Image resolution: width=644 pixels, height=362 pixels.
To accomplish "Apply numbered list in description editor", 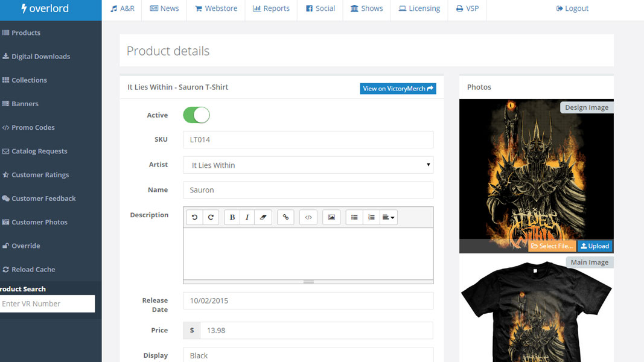I will [x=371, y=217].
